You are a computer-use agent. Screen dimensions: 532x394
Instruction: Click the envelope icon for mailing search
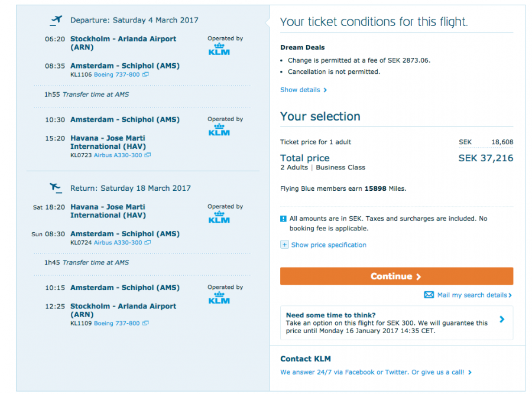[429, 295]
